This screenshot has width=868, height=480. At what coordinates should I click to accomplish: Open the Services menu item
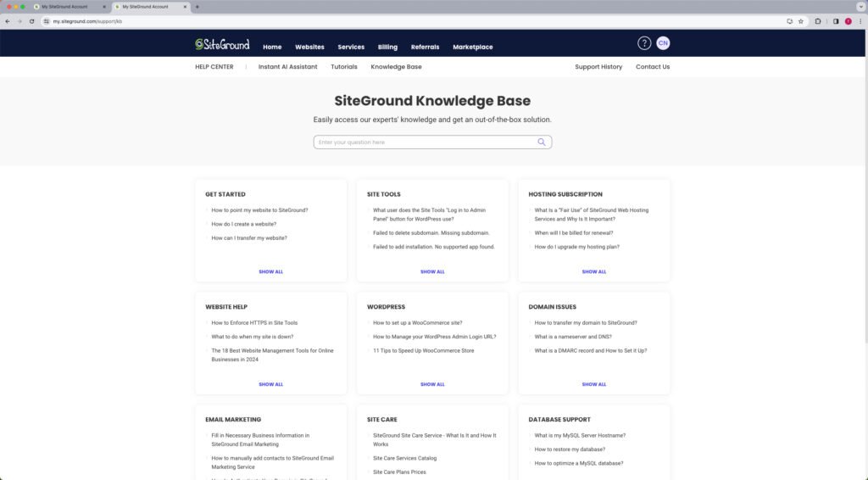pyautogui.click(x=351, y=47)
